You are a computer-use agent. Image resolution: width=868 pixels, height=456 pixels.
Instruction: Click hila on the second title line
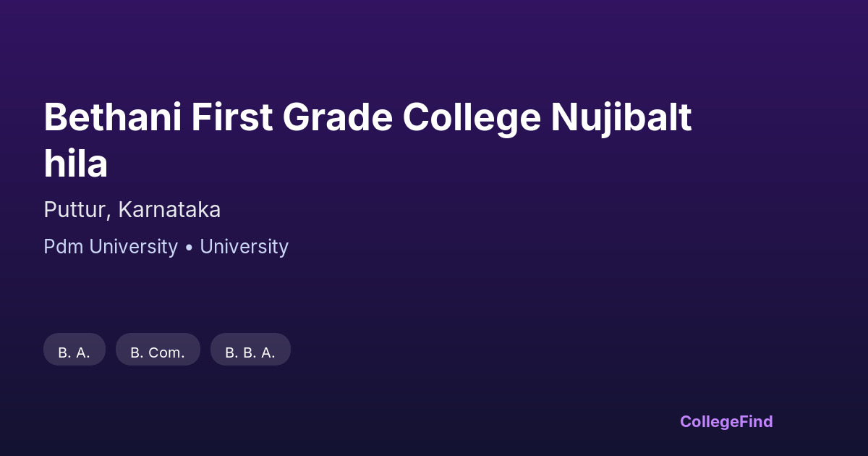[x=75, y=164]
